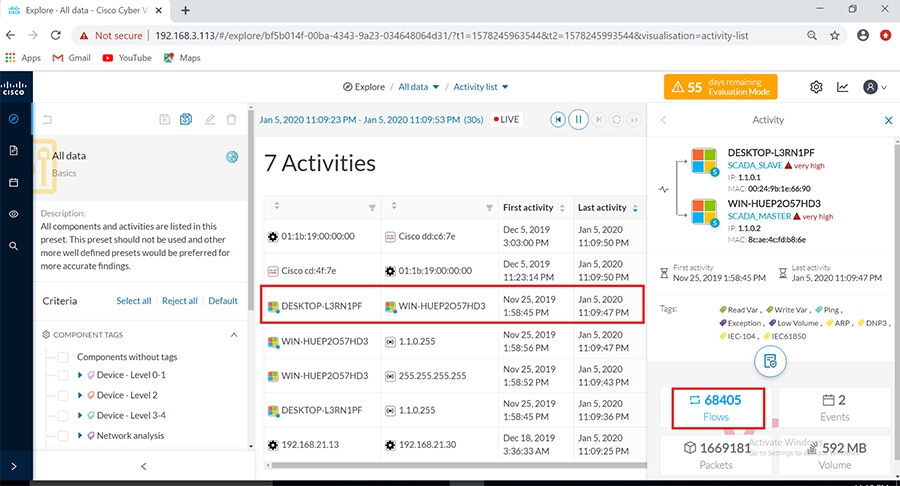Viewport: 900px width, 486px height.
Task: Open the activity technical sheet round icon
Action: point(770,361)
